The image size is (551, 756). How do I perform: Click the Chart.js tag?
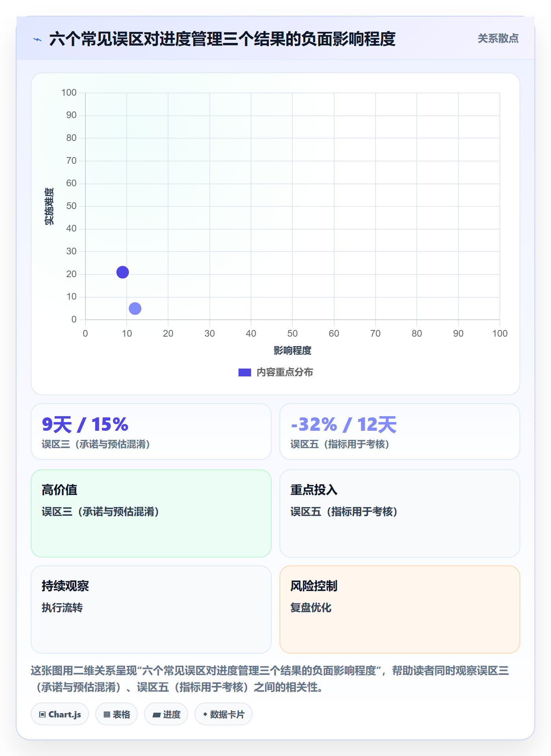60,714
